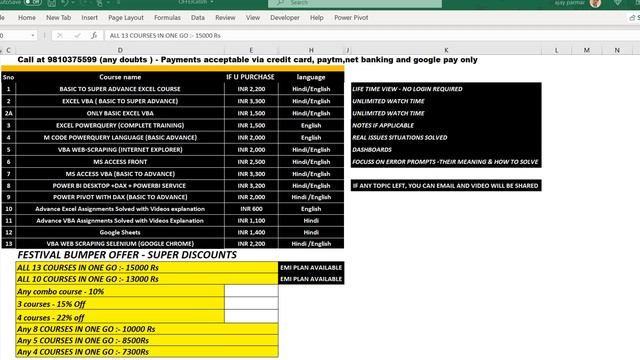Open the Home ribbon tab
Screen dimensions: 640x360
[x=27, y=18]
